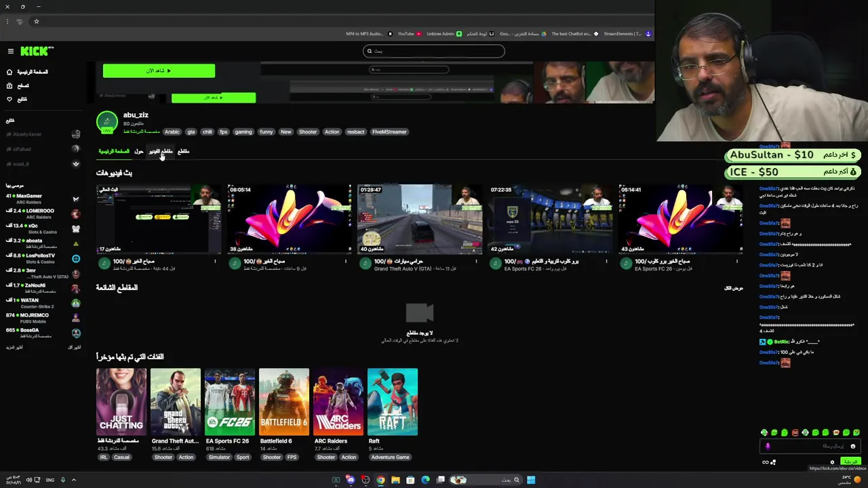This screenshot has width=868, height=488.
Task: Select the gaming tag
Action: pyautogui.click(x=243, y=132)
